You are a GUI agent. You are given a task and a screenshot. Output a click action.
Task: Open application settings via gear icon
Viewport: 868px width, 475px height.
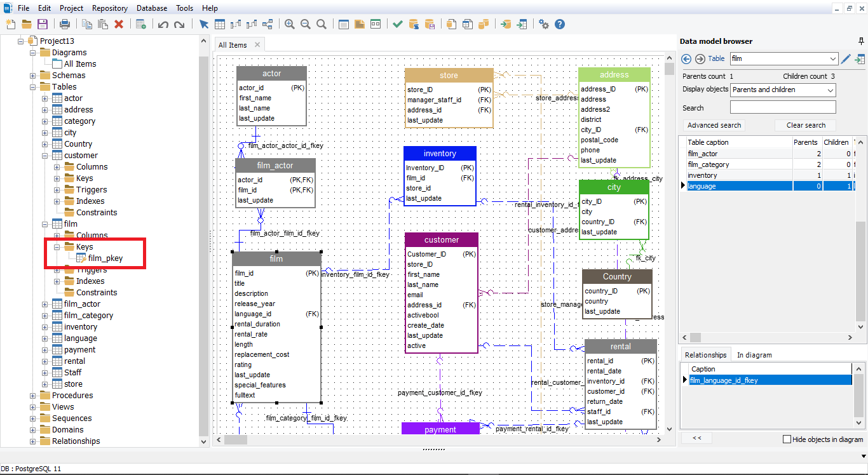tap(544, 24)
